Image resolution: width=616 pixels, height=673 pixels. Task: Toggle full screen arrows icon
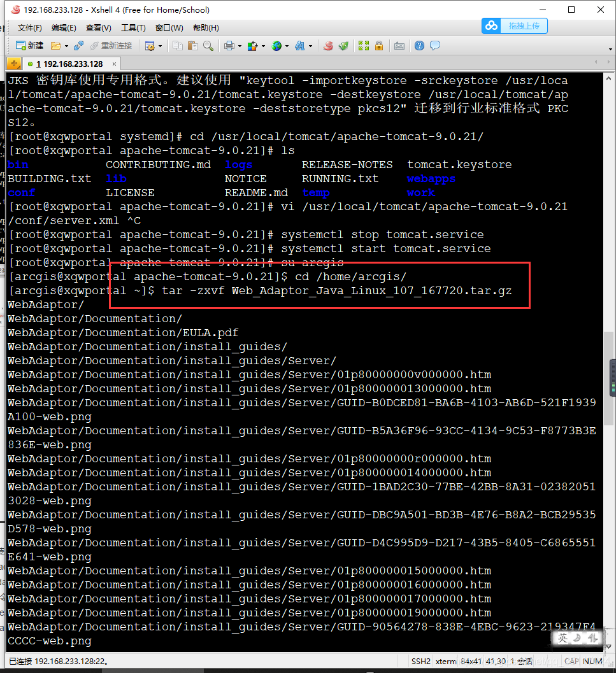click(x=364, y=45)
